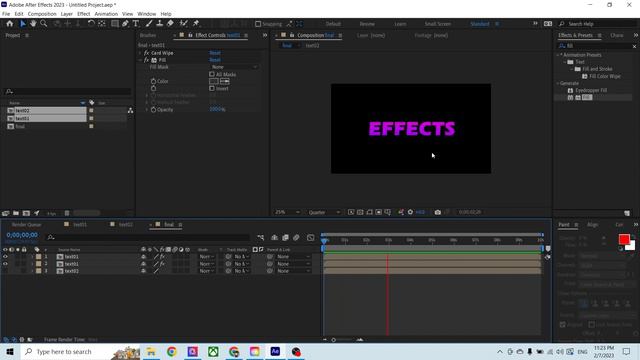The image size is (640, 360).
Task: Click the Opacity stopwatch in Fill effect
Action: tap(153, 110)
